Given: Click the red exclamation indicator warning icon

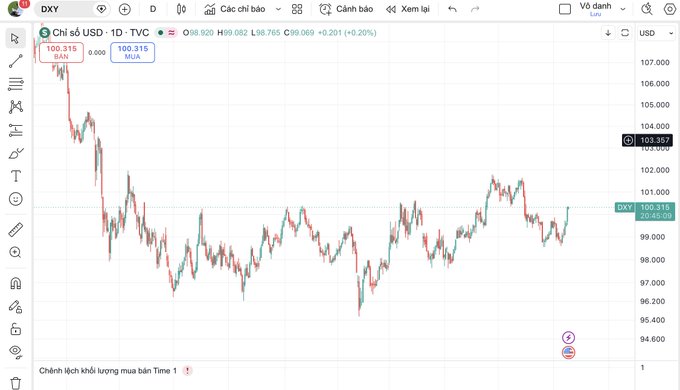Looking at the screenshot, I should coord(187,370).
